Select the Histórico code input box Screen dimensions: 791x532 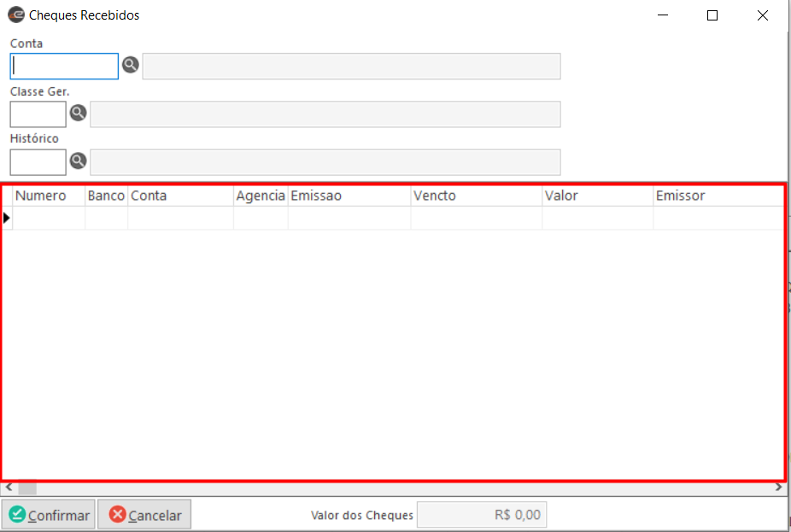(38, 161)
